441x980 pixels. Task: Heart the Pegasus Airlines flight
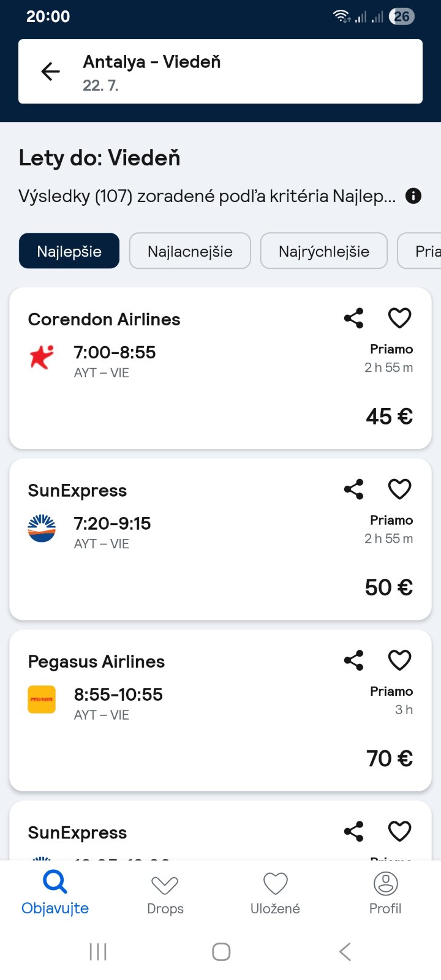click(399, 660)
